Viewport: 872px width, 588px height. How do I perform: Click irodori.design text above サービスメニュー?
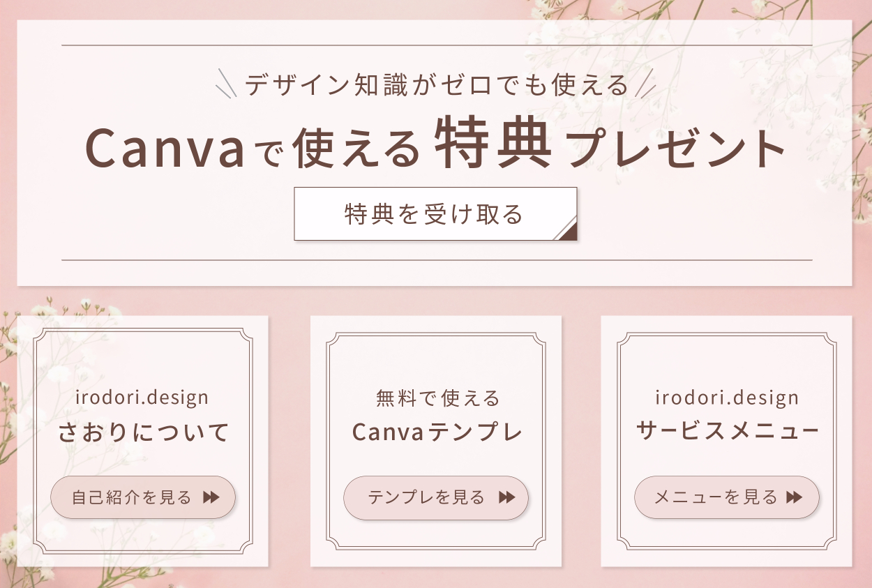[x=727, y=398]
